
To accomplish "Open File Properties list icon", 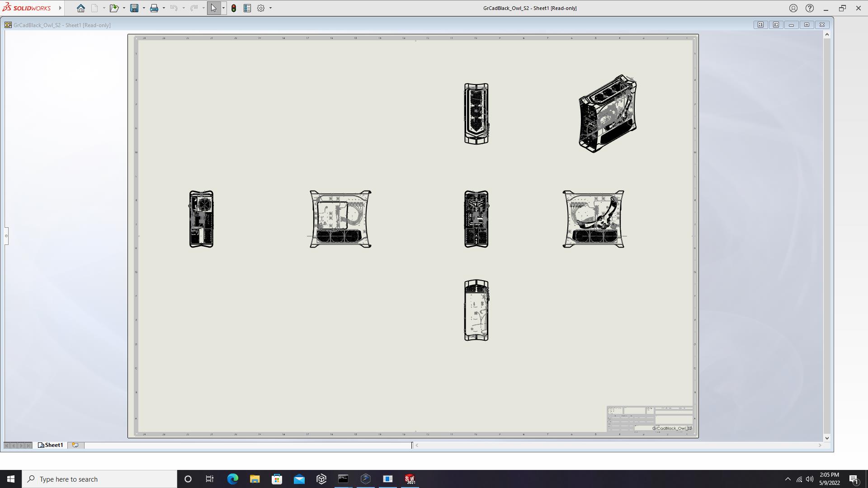I will pyautogui.click(x=247, y=8).
